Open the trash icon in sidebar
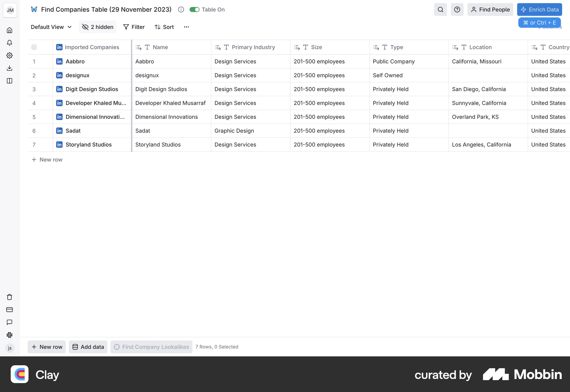570x392 pixels. coord(9,297)
